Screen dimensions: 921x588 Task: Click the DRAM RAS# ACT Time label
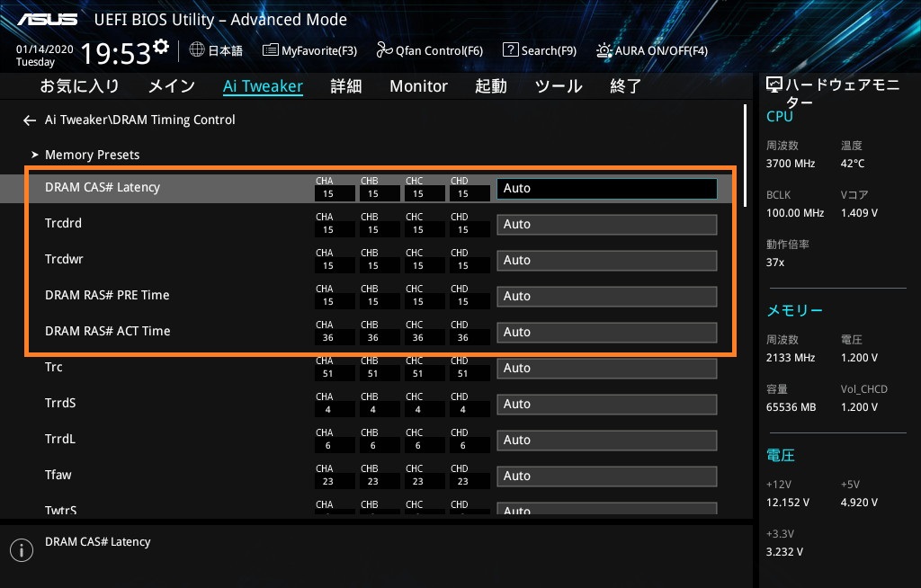pos(108,331)
